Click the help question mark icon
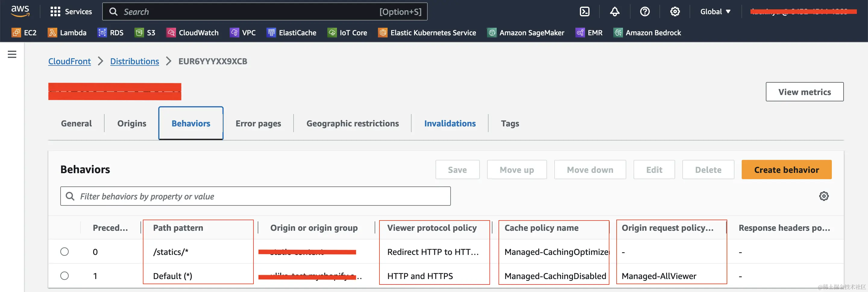This screenshot has height=292, width=868. click(645, 12)
